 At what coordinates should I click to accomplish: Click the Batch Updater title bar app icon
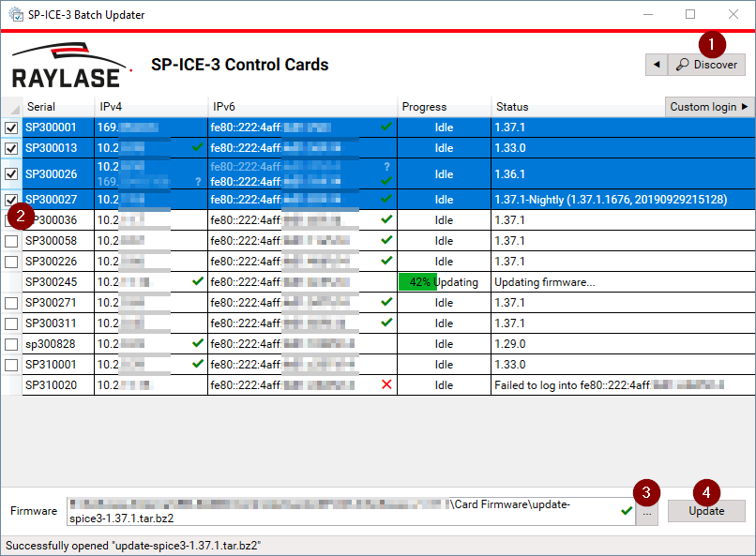16,14
